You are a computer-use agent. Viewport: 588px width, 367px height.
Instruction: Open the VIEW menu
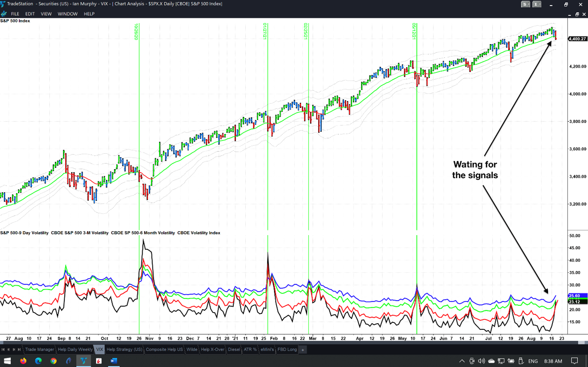click(x=46, y=14)
